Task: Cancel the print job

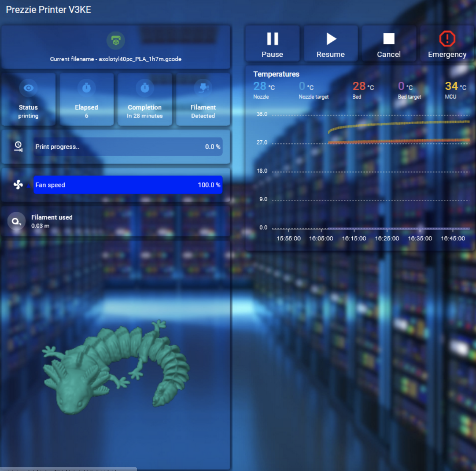Action: click(389, 44)
